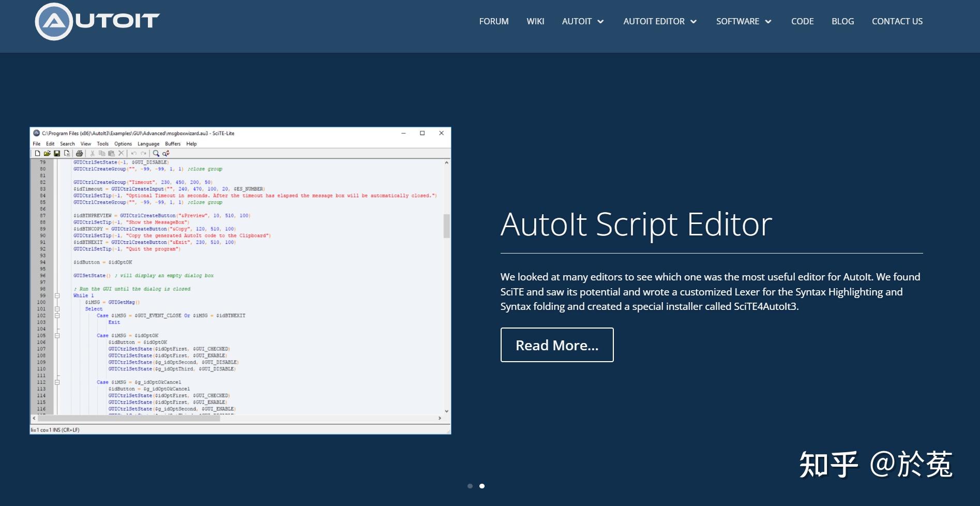980x506 pixels.
Task: Click the Copy icon in SciTE toolbar
Action: coord(102,153)
